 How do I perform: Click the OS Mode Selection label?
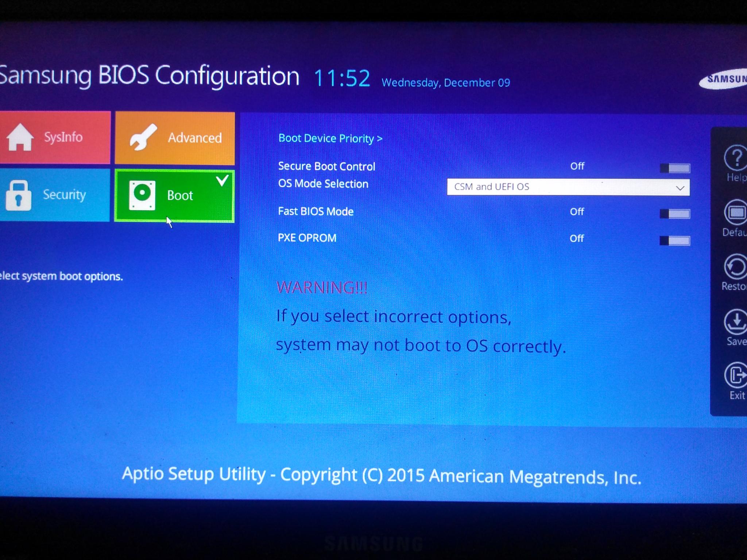[323, 184]
